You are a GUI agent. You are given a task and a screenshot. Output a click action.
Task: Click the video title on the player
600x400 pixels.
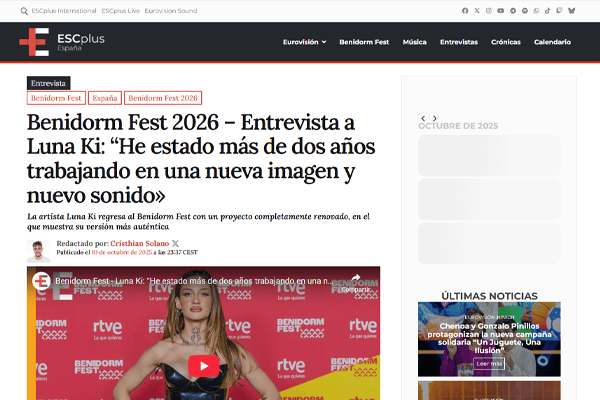coord(194,281)
